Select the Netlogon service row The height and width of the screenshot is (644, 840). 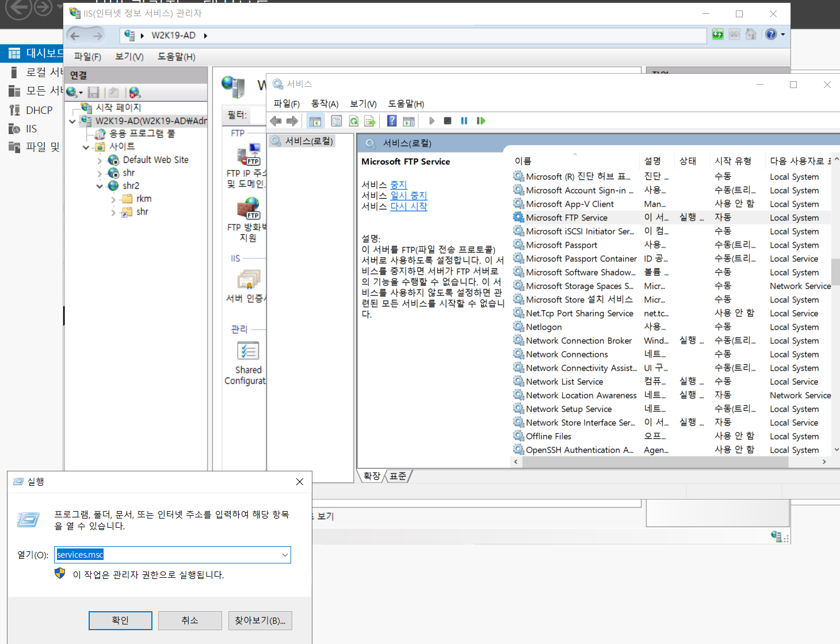click(671, 327)
